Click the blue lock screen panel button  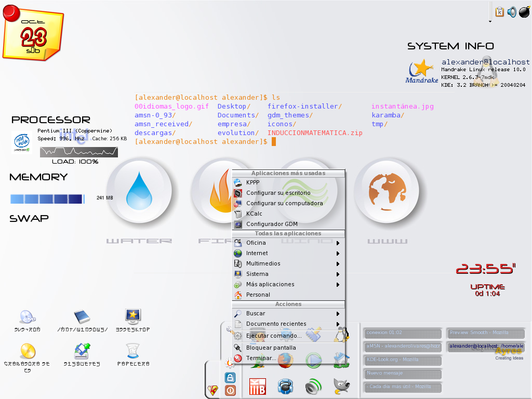point(230,378)
